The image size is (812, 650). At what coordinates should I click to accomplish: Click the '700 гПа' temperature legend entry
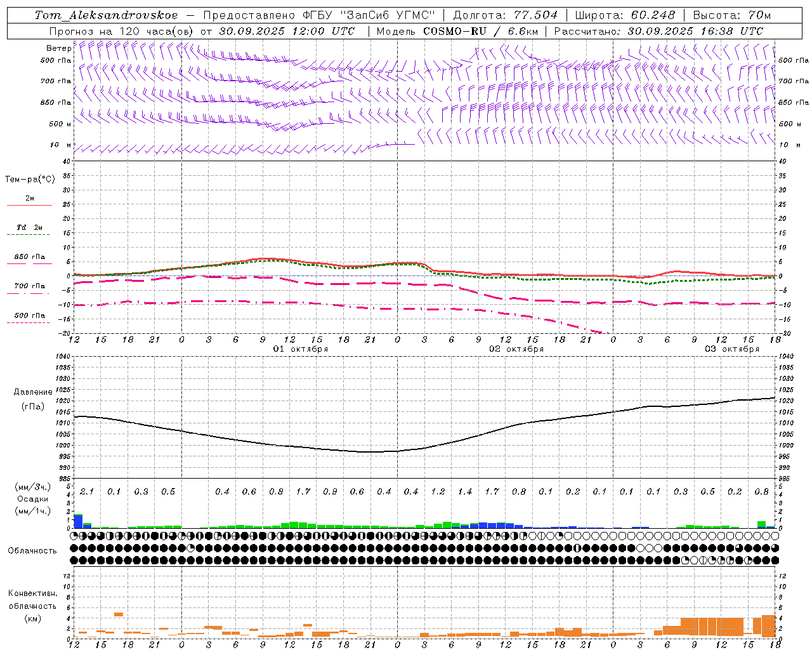30,286
